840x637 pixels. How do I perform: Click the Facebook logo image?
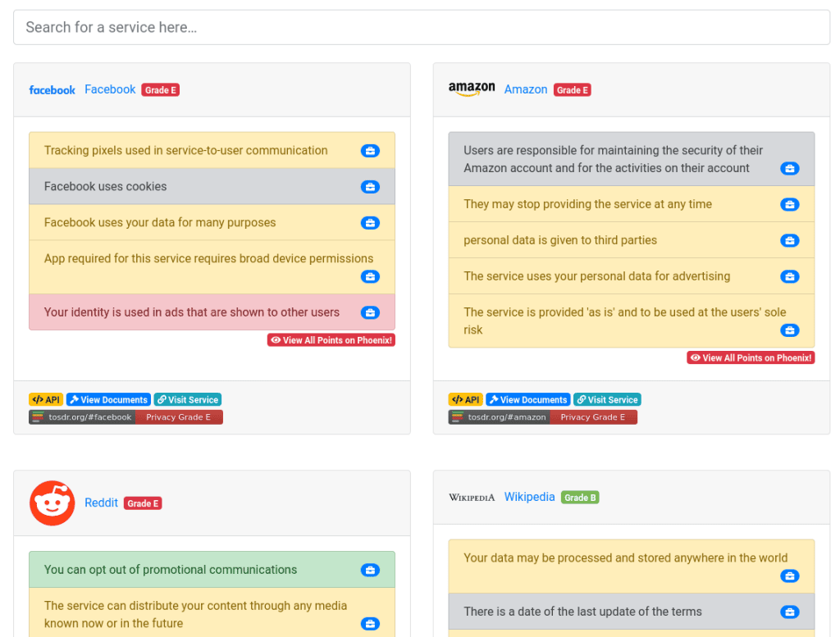coord(52,90)
